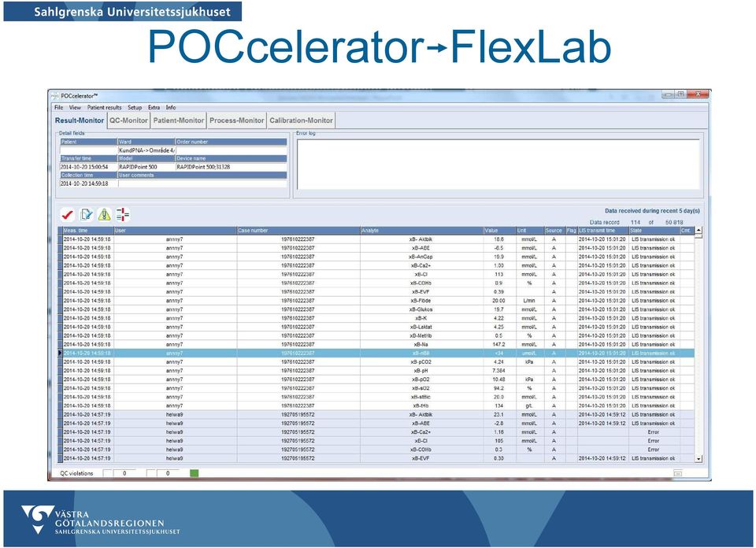Click the Source column header

pos(554,231)
